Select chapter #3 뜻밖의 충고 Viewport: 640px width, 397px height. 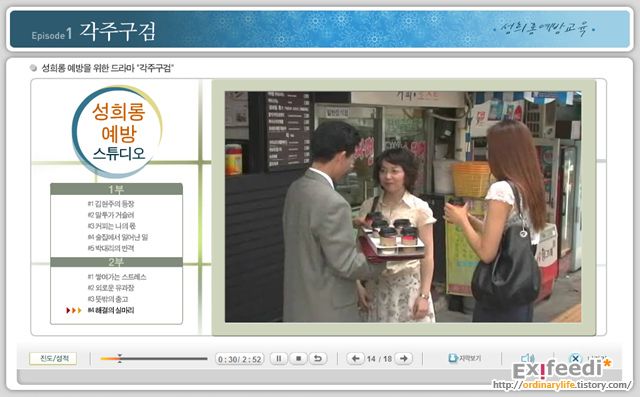pos(108,299)
